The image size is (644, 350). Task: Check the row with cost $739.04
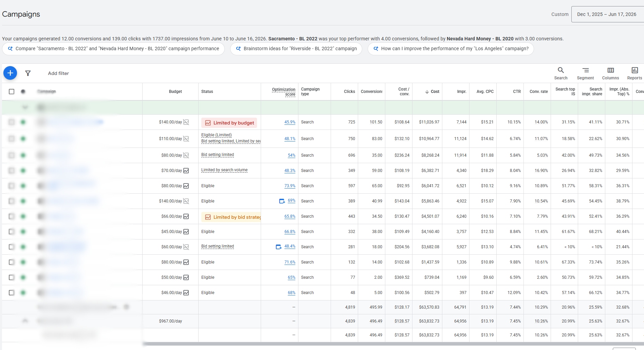(12, 277)
